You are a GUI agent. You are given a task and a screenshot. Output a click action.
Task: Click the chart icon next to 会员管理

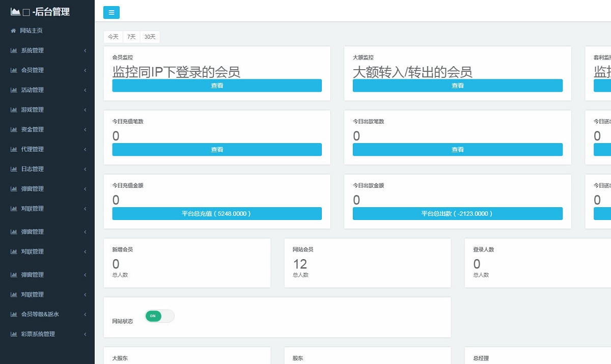(13, 70)
